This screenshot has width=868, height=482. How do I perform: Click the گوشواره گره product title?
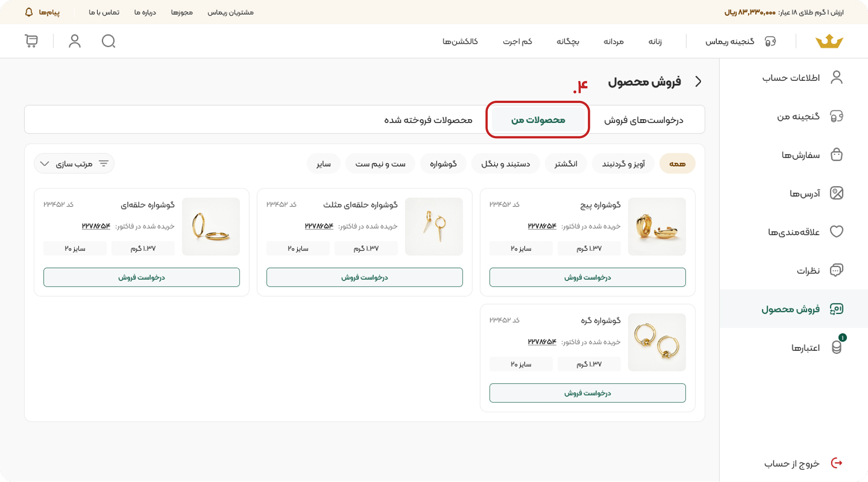(601, 320)
